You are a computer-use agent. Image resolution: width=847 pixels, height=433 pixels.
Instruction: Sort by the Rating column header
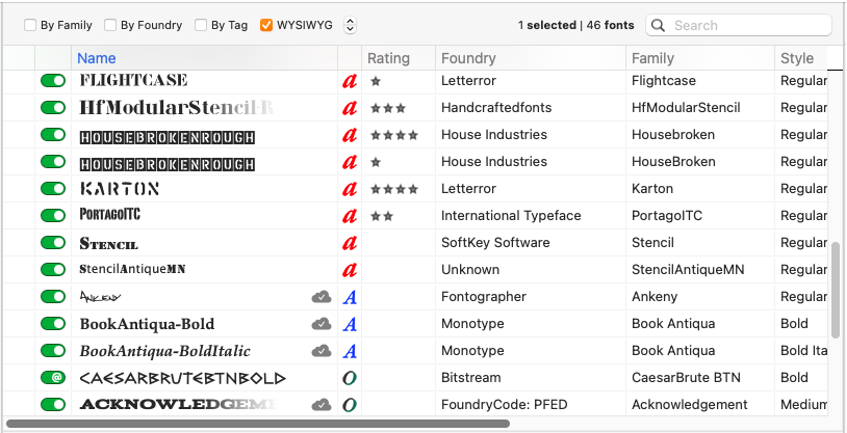pos(398,58)
